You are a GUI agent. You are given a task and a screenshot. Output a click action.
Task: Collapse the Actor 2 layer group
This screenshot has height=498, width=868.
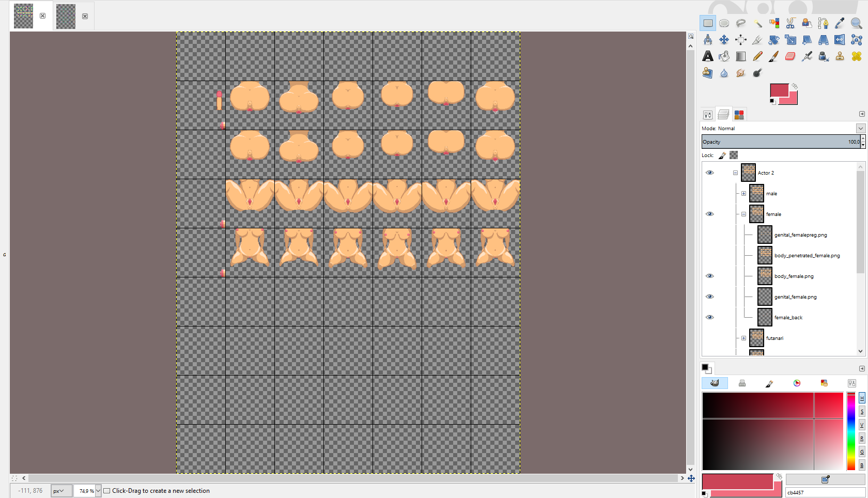pos(735,173)
